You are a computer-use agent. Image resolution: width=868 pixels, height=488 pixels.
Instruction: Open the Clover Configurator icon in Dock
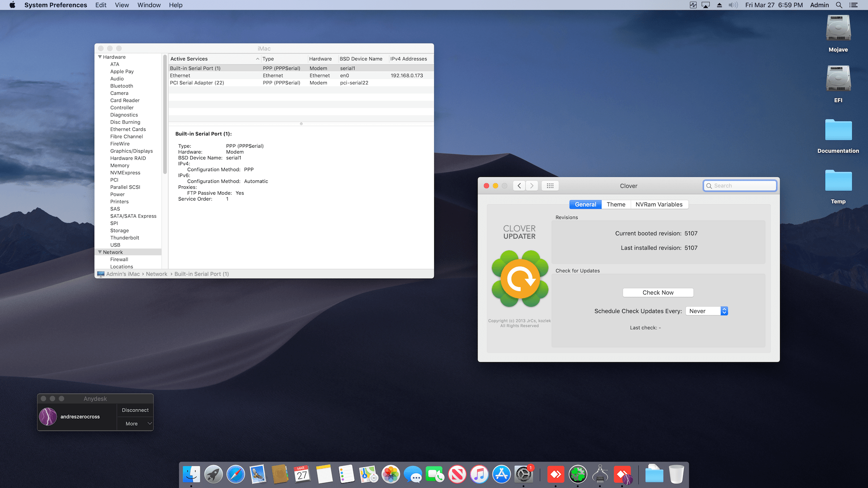578,475
